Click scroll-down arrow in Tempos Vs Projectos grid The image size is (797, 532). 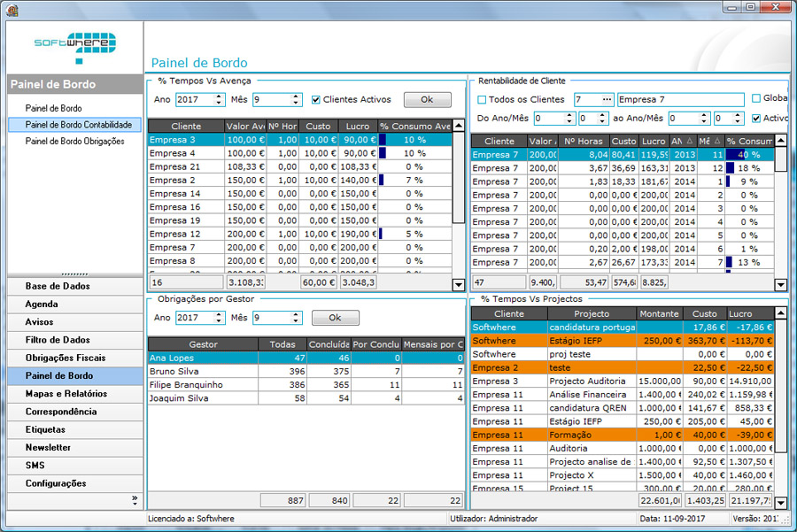780,502
